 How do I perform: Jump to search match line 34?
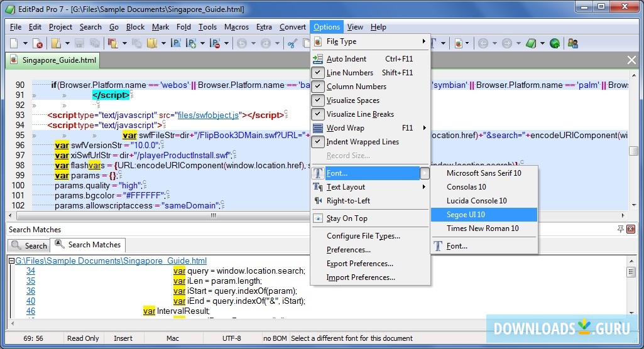(31, 271)
